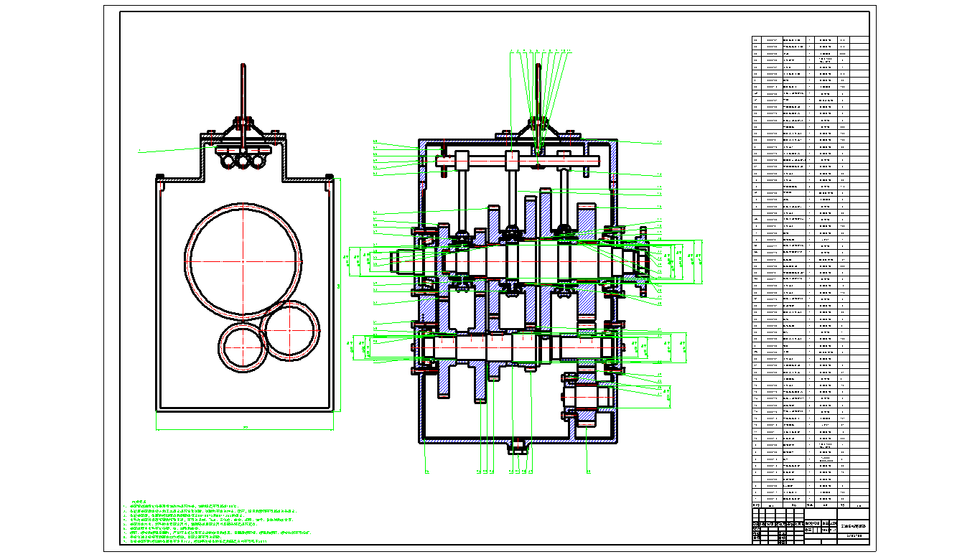
Task: Click the drain plug at the housing bottom
Action: [x=518, y=449]
